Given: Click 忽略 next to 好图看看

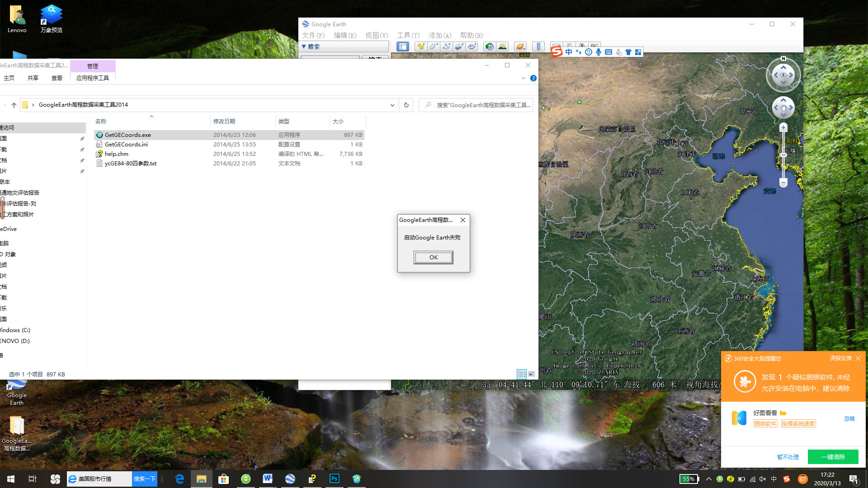Looking at the screenshot, I should tap(849, 418).
